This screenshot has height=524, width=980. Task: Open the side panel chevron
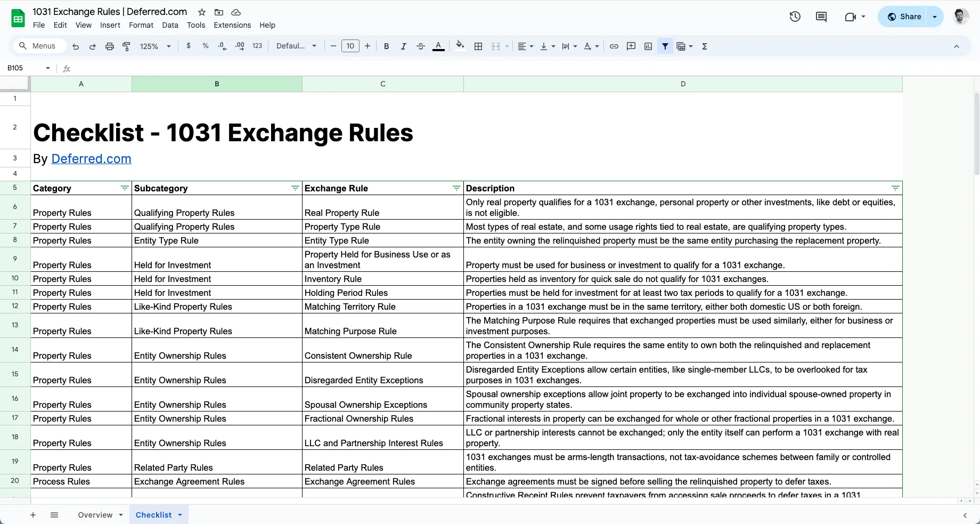click(965, 515)
